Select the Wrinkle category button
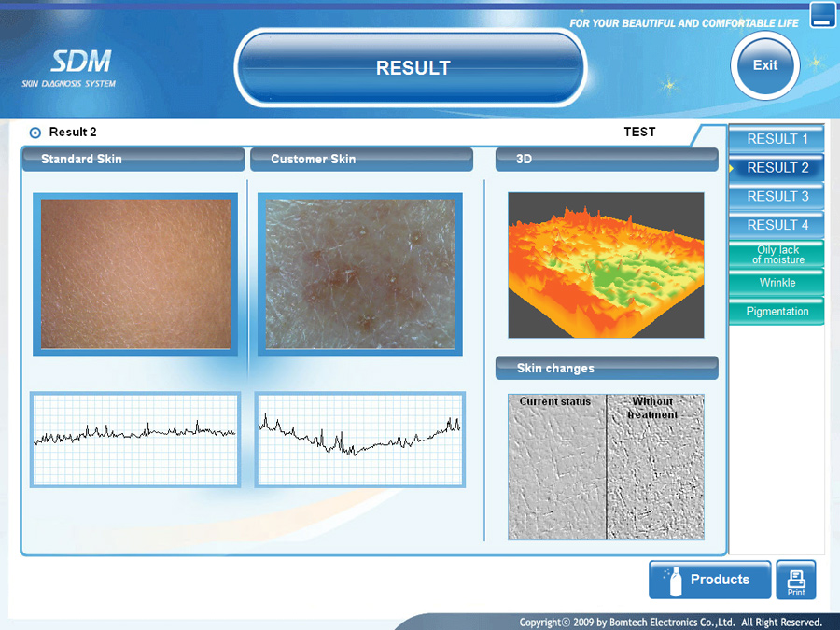Image resolution: width=840 pixels, height=630 pixels. (x=777, y=283)
